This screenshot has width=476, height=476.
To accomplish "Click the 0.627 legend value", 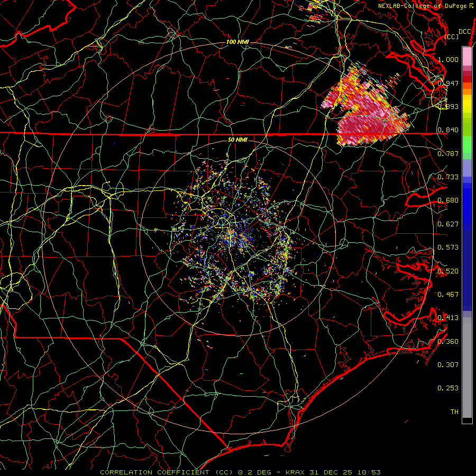I will point(448,224).
